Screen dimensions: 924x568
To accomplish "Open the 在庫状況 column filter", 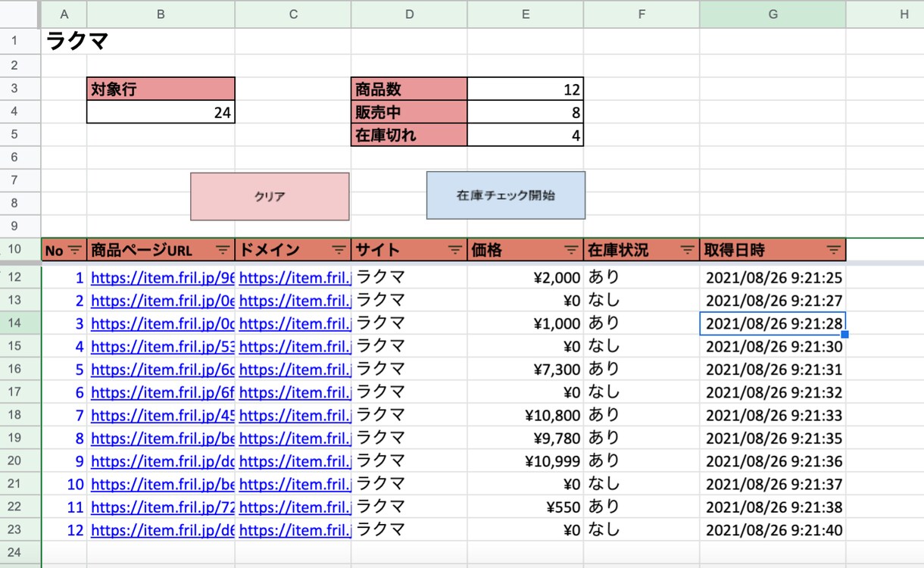I will tap(688, 250).
